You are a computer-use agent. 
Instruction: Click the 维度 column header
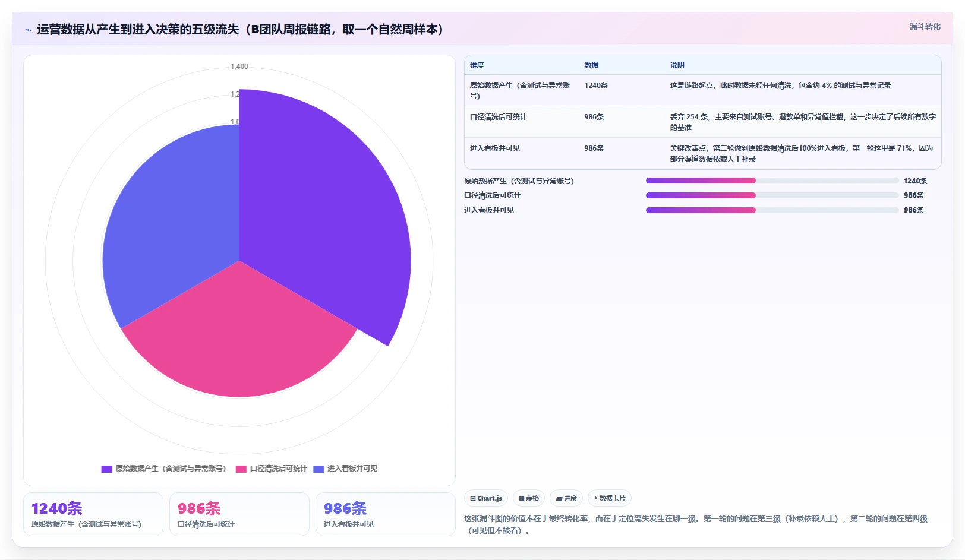click(477, 65)
